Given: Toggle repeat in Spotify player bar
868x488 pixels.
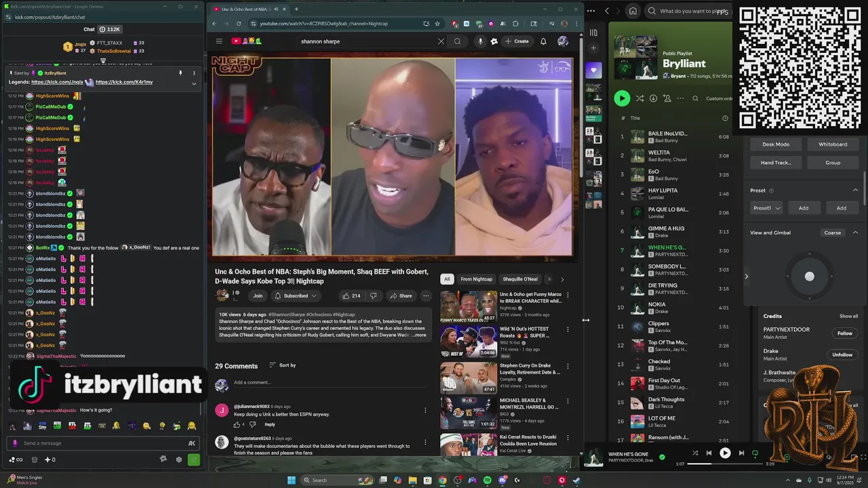Looking at the screenshot, I should pyautogui.click(x=755, y=453).
